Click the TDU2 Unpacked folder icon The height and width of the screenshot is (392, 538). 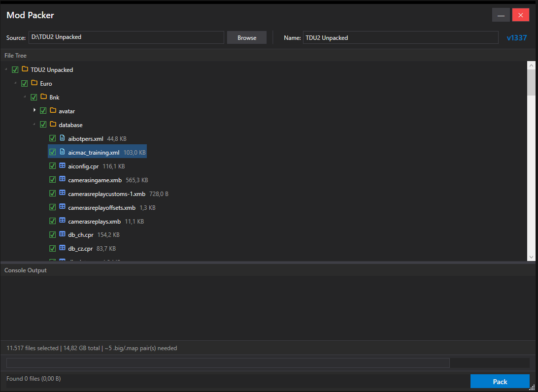pos(25,69)
